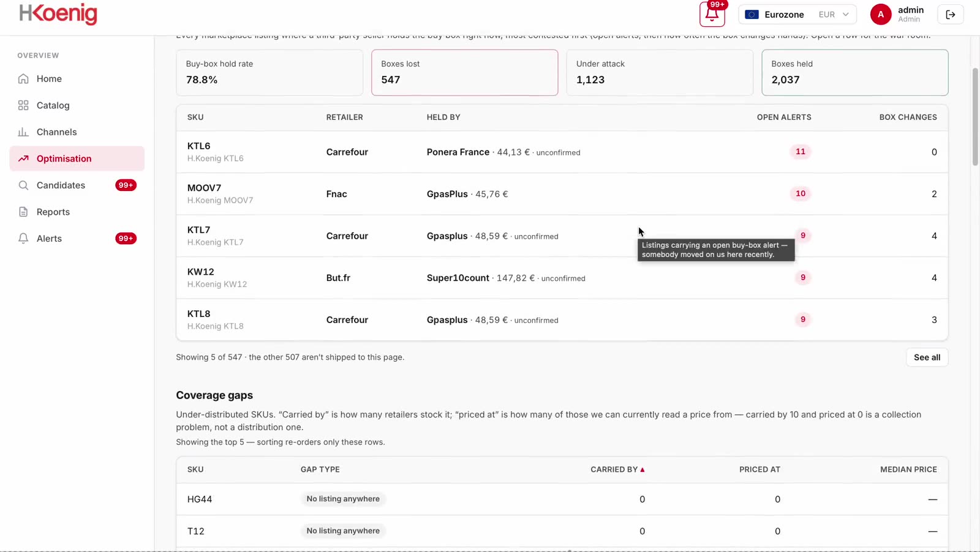Select the Optimisation menu item
The height and width of the screenshot is (552, 980).
77,159
